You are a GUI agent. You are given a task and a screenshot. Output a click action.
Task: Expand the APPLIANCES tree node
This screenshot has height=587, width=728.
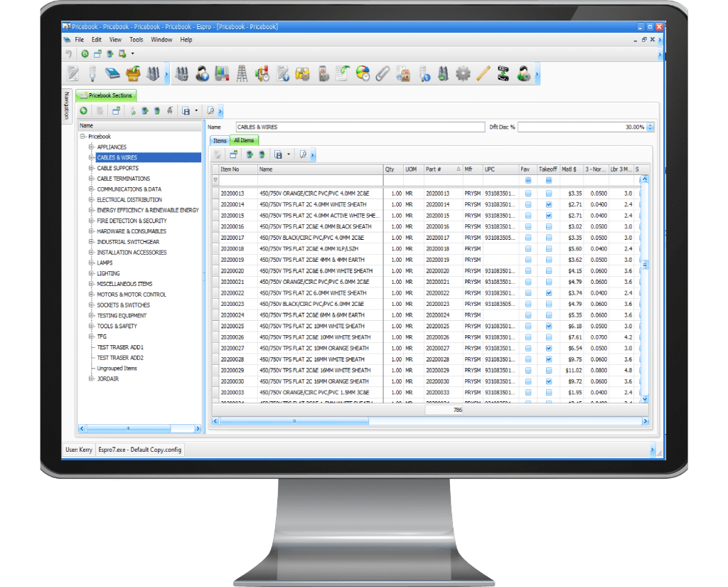[91, 147]
